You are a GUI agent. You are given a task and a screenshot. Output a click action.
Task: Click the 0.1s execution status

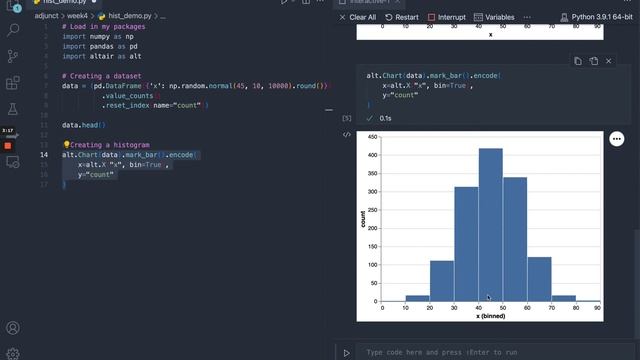point(385,118)
